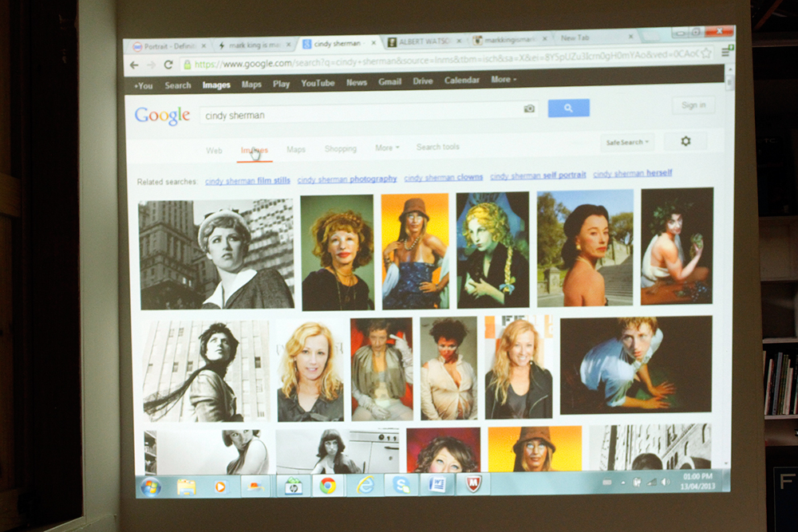Open related search cindy sherman clowns
798x532 pixels.
click(x=443, y=177)
